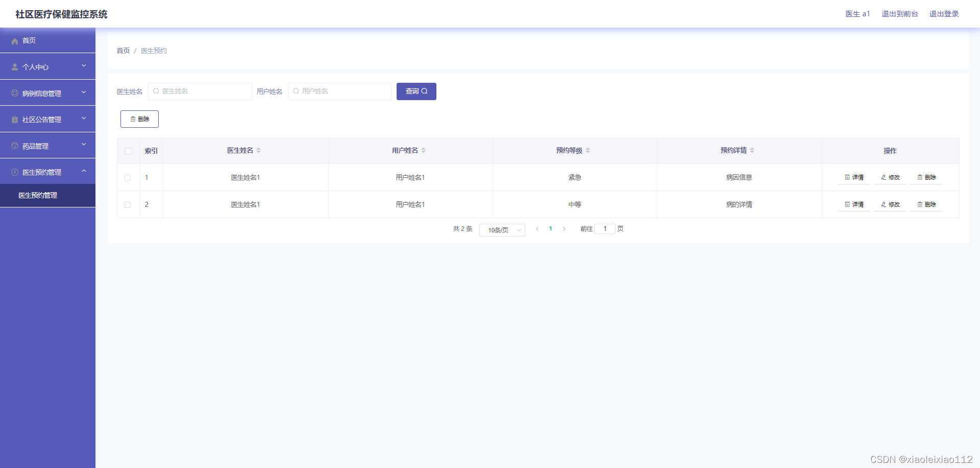Click the icon beside 医生预约管理 parent menu
The height and width of the screenshot is (468, 980).
(15, 172)
